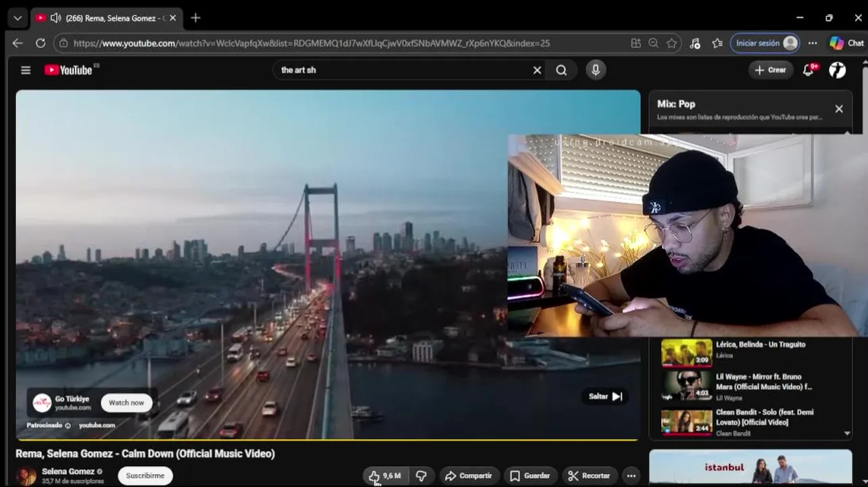Go back with the browser arrow

point(18,43)
